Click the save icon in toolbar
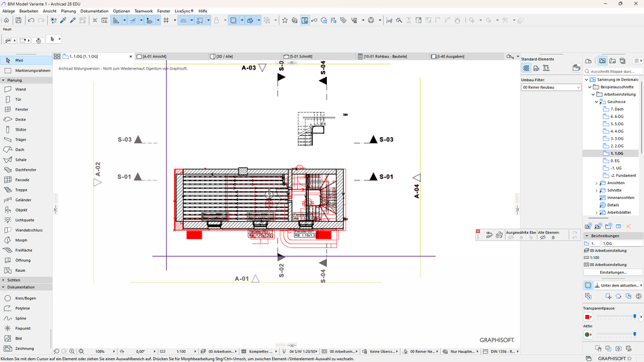644x362 pixels. tap(18, 21)
